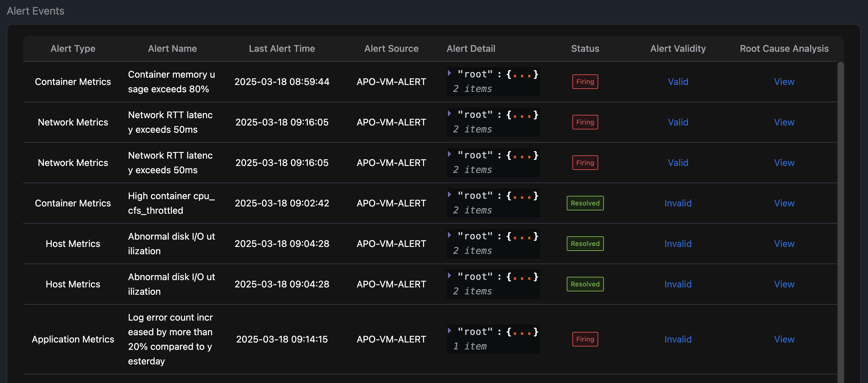868x383 pixels.
Task: Click APO-VM-ALERT source in cpu_cfs_throttled row
Action: [391, 203]
